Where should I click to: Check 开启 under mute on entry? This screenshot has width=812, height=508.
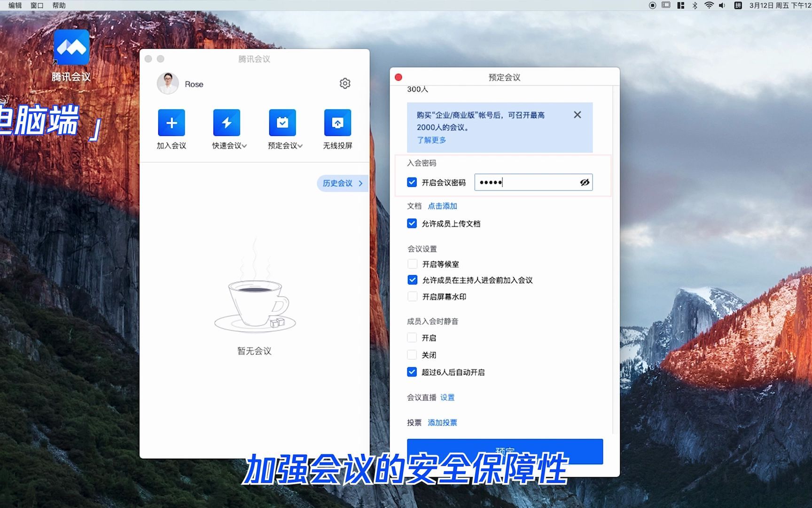coord(412,338)
